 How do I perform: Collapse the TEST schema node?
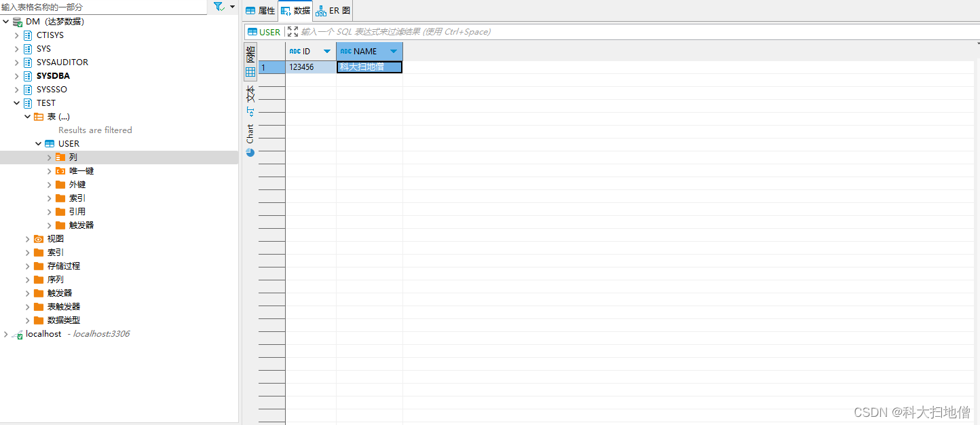[17, 103]
